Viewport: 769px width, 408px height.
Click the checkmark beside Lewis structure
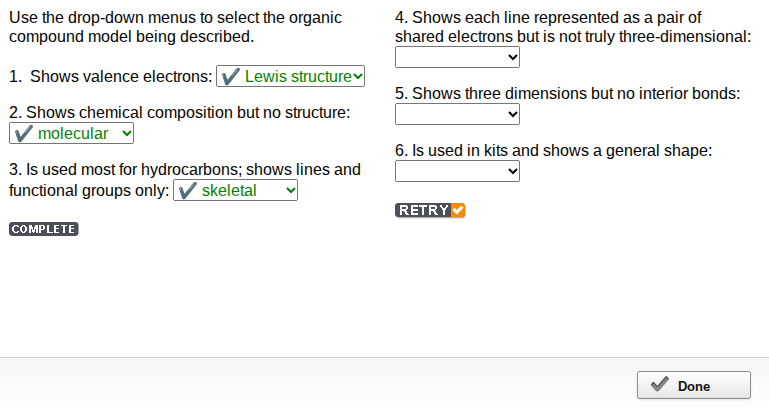tap(231, 76)
